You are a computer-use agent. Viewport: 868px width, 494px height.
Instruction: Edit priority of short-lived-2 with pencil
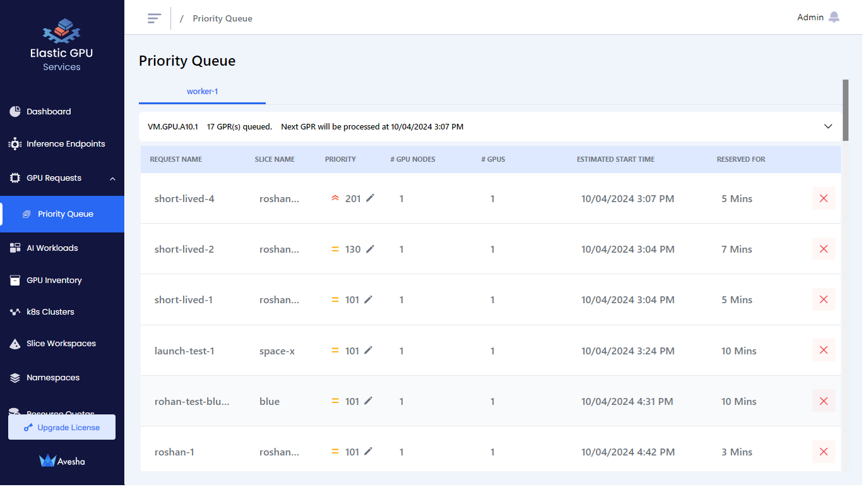(370, 249)
